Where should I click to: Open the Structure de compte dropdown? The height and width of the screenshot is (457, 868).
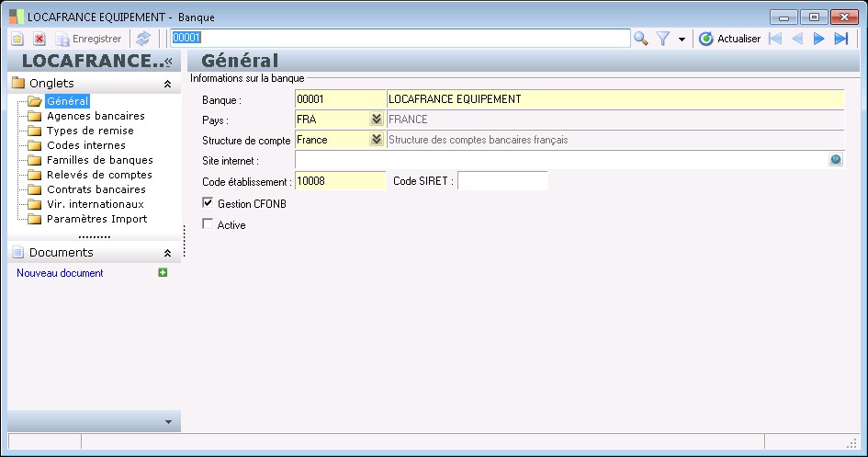[x=377, y=140]
